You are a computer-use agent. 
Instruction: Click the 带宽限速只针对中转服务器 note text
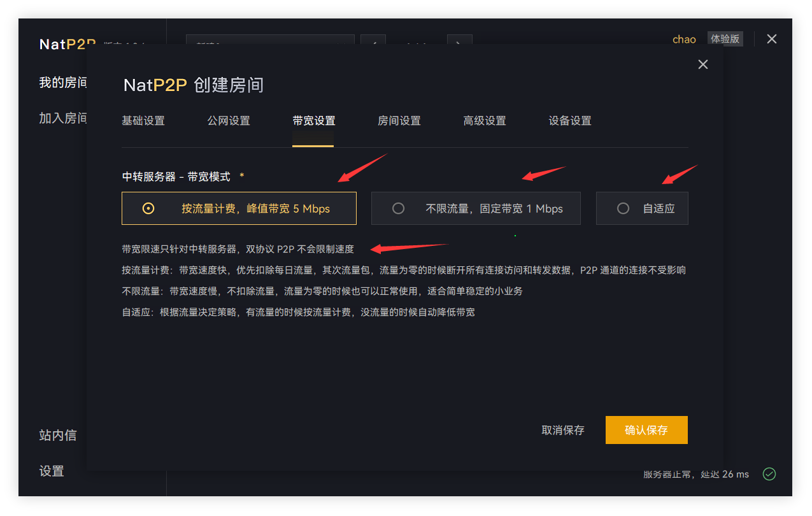click(x=238, y=249)
